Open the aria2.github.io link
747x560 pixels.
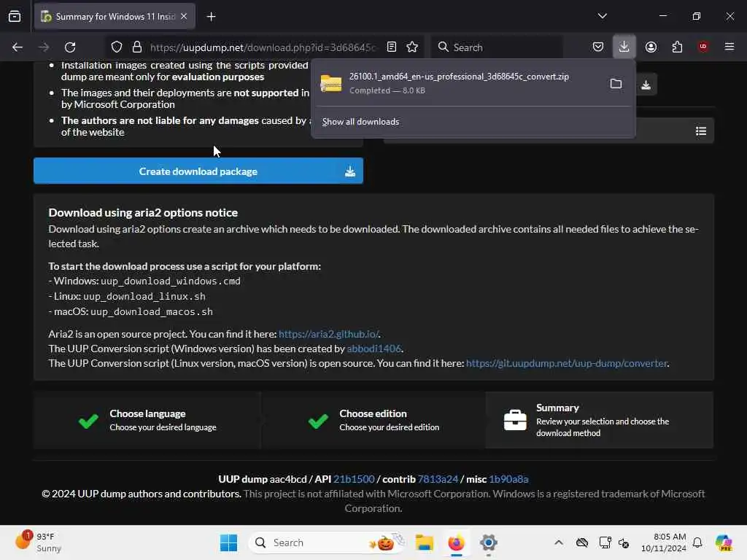pos(328,334)
